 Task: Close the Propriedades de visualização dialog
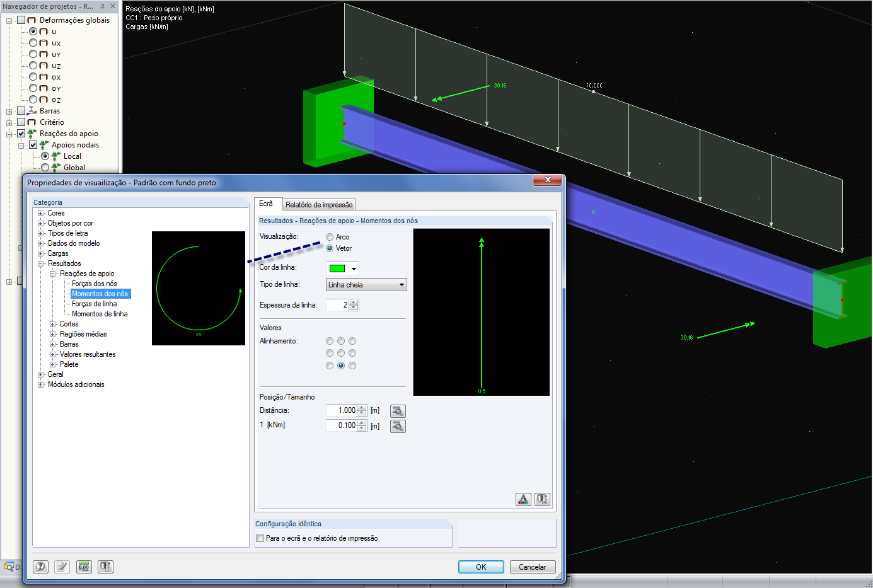[548, 180]
